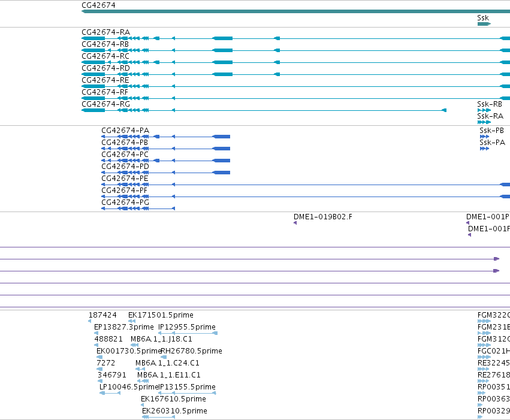This screenshot has width=510, height=420.
Task: Select the CG42674-PC protein label
Action: pos(125,155)
